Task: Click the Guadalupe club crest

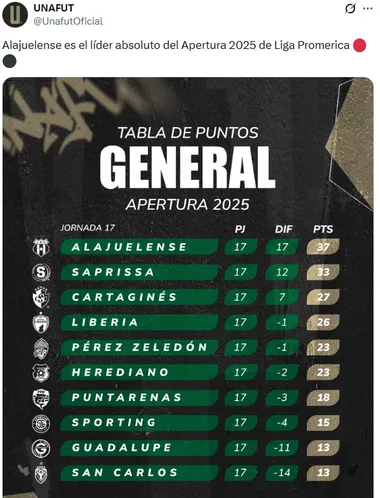Action: 41,448
